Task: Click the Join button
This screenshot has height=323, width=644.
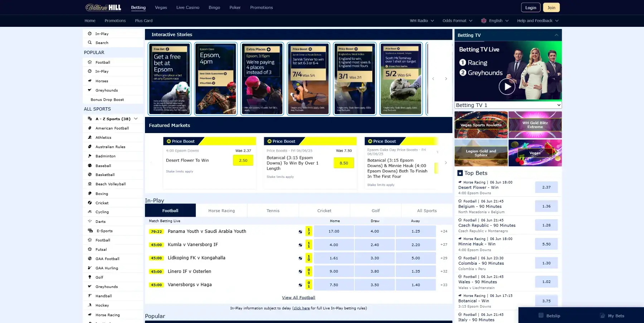Action: pos(551,7)
